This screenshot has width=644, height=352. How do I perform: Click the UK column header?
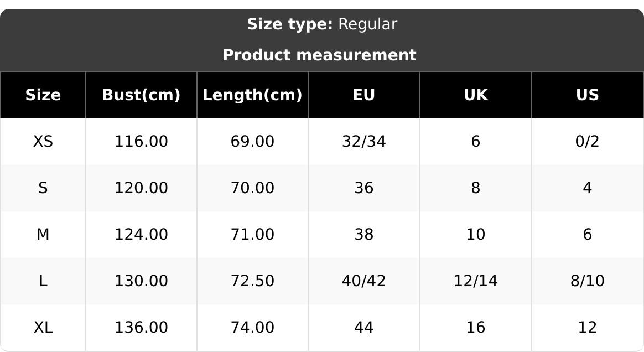pyautogui.click(x=476, y=95)
